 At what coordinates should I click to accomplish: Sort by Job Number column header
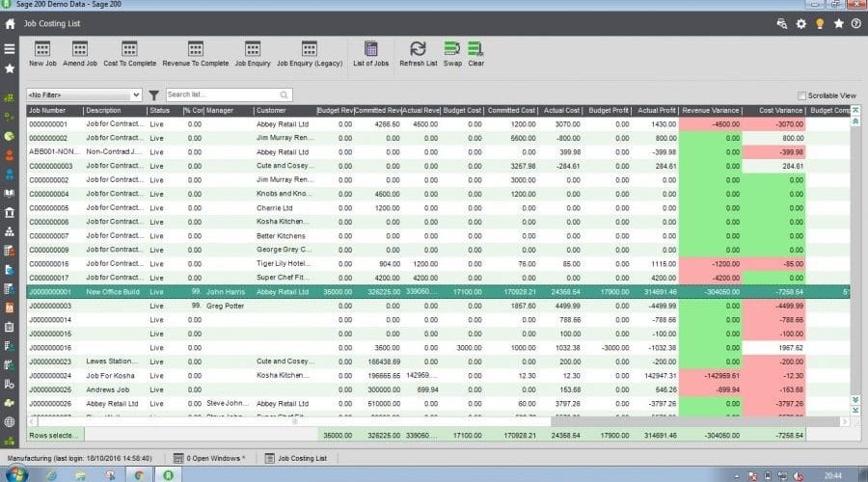pyautogui.click(x=55, y=111)
